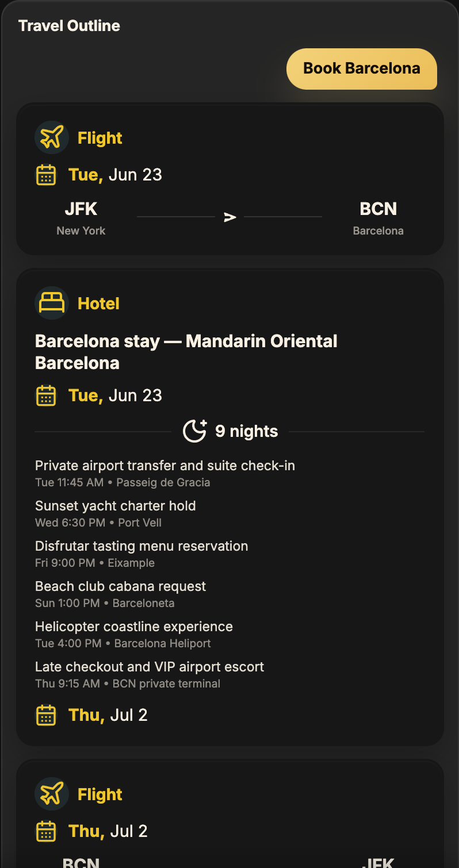Select the Beach club cabana request item
The width and height of the screenshot is (459, 868).
click(x=120, y=586)
